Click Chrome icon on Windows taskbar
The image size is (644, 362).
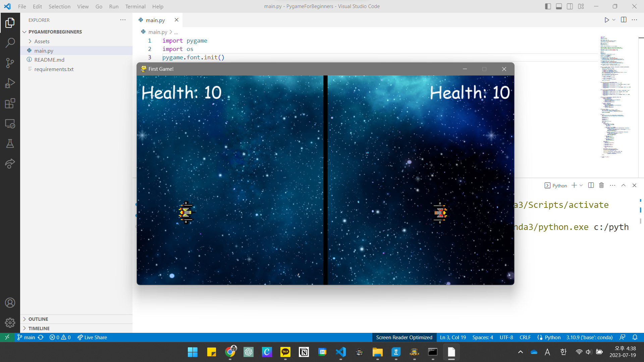pos(230,352)
